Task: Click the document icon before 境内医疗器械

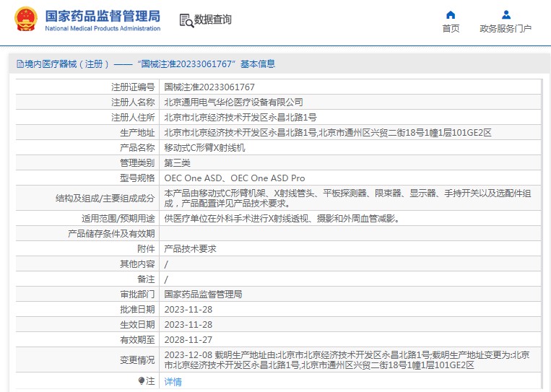Action: point(19,64)
